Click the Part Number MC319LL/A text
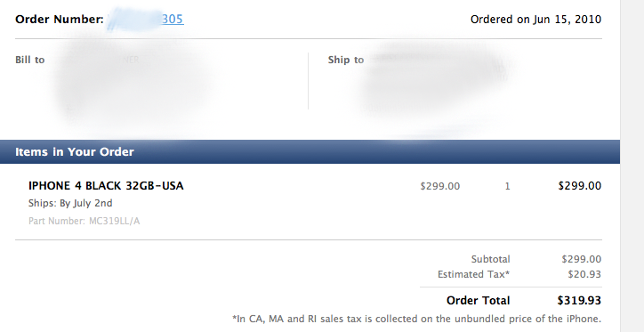This screenshot has width=644, height=332. [x=85, y=221]
